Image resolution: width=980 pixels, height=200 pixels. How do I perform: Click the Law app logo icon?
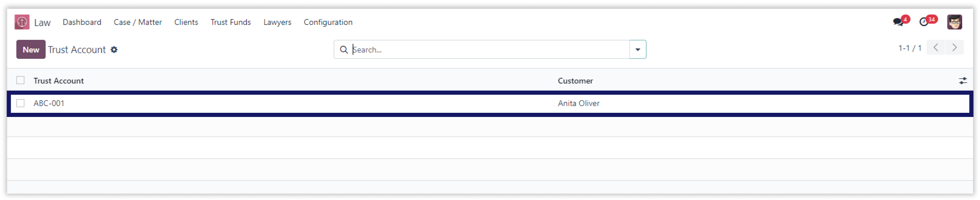pyautogui.click(x=22, y=22)
